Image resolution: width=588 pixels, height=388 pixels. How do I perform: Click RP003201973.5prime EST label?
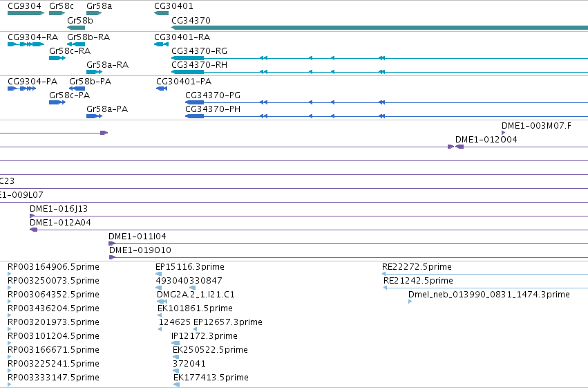(53, 322)
